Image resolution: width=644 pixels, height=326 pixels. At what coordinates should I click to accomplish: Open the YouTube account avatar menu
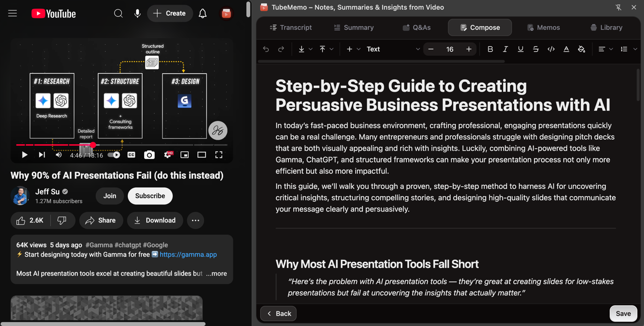coord(226,13)
